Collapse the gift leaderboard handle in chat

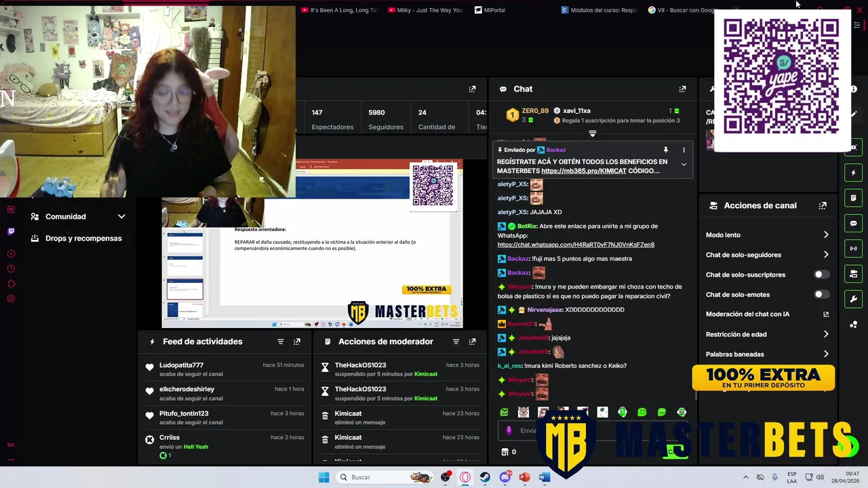[x=592, y=134]
